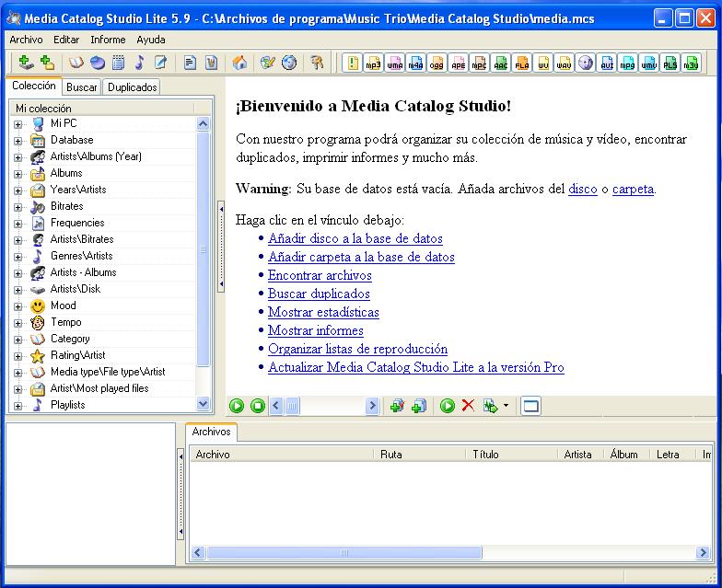
Task: Click the notepad list toolbar icon
Action: [x=118, y=63]
